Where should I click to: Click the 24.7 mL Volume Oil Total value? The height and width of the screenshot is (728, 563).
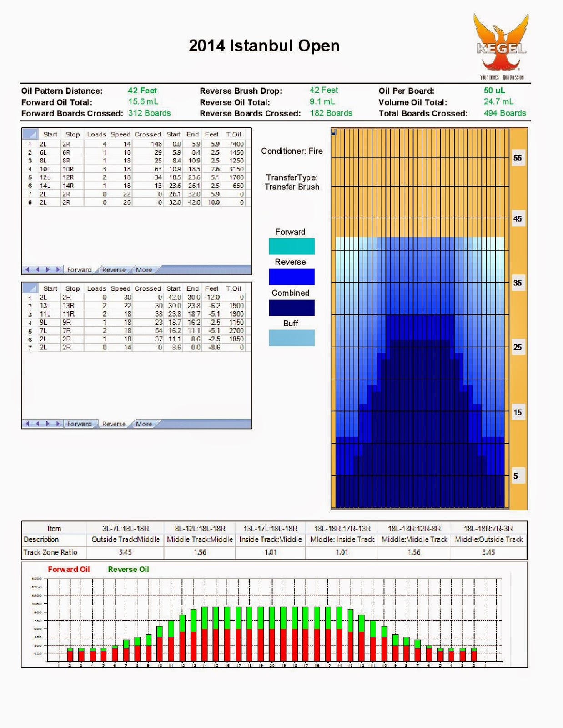point(499,102)
